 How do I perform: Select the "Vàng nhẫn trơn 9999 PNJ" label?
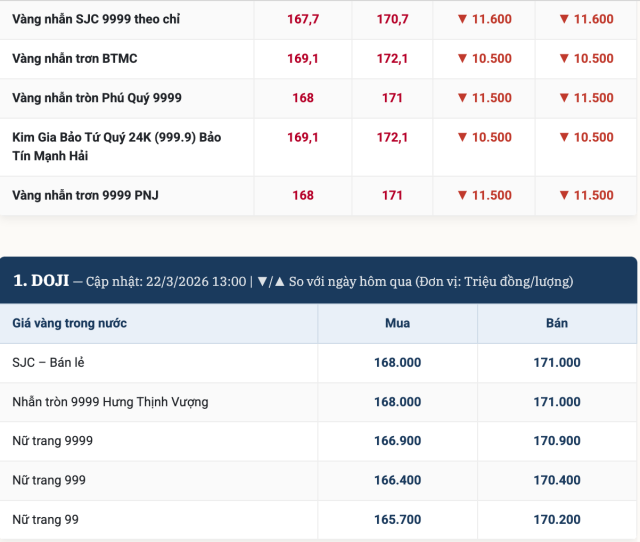(x=85, y=195)
